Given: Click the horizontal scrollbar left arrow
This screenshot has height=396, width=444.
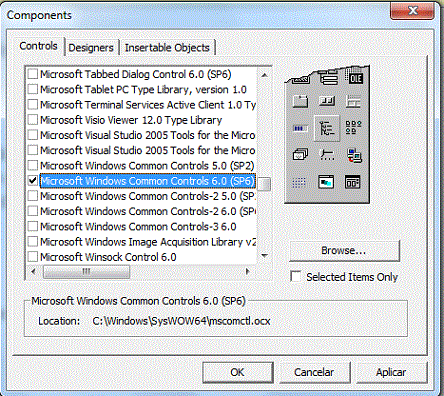Looking at the screenshot, I should click(x=33, y=271).
